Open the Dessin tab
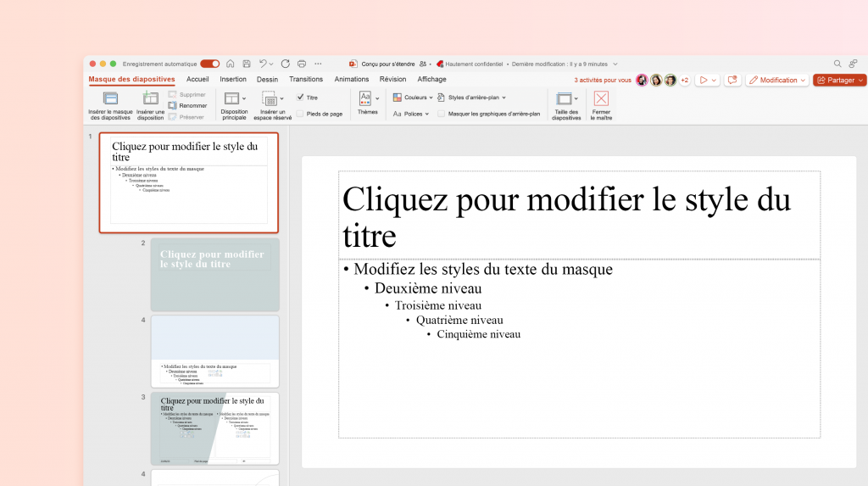This screenshot has width=868, height=486. coord(267,79)
